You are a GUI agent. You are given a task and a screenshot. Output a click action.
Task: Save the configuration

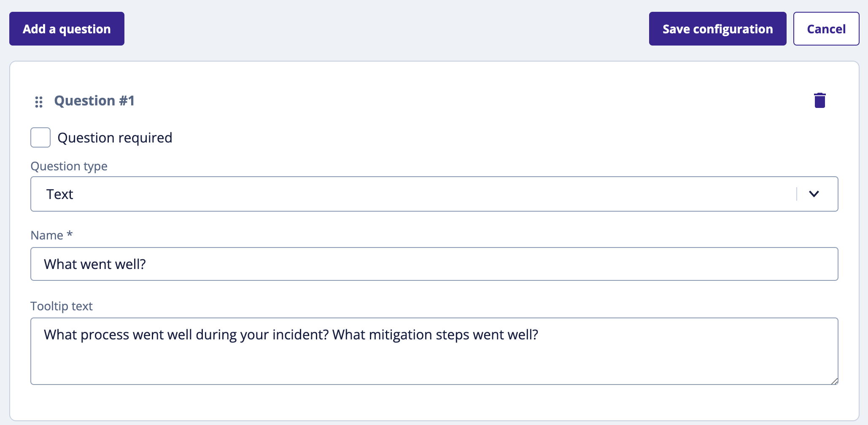click(717, 29)
